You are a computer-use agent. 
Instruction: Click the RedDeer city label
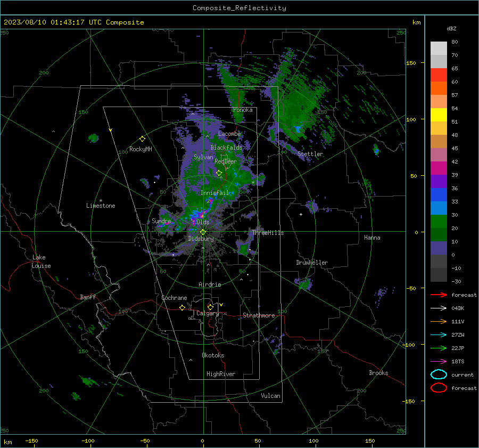(x=226, y=161)
